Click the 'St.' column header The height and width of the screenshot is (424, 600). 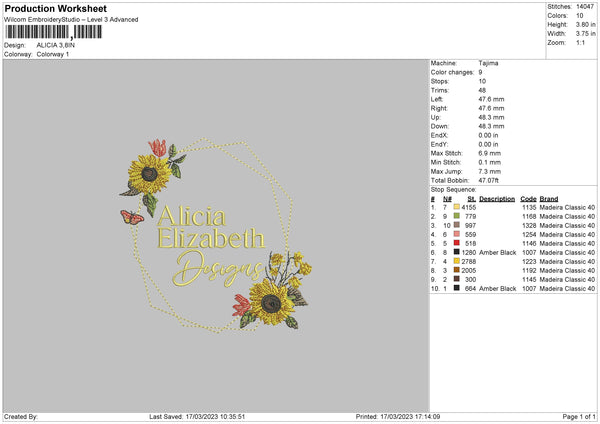click(x=472, y=199)
